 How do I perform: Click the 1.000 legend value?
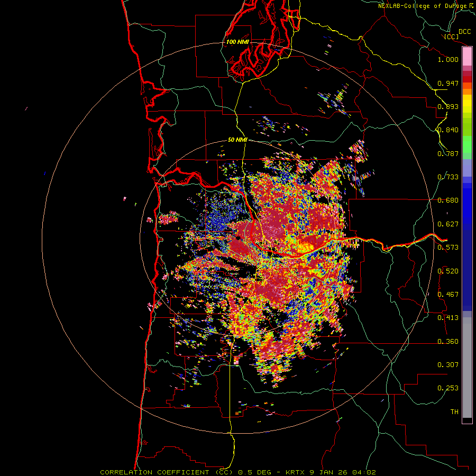point(448,59)
